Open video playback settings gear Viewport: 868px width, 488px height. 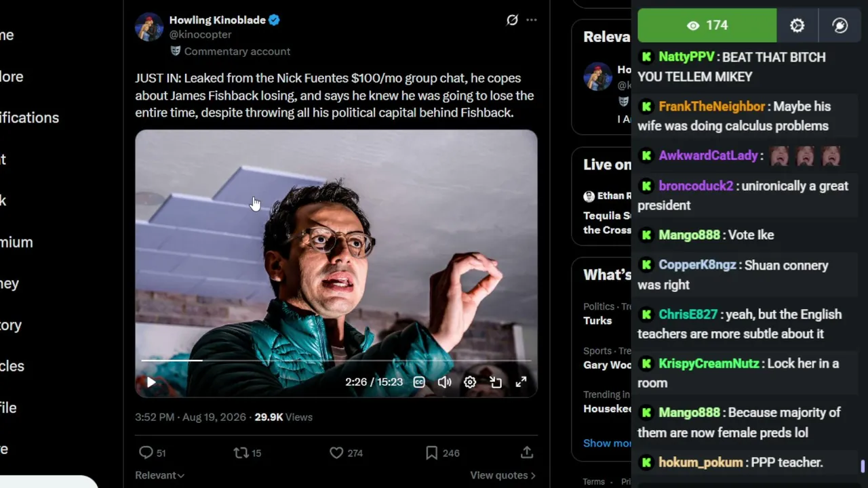click(x=470, y=382)
